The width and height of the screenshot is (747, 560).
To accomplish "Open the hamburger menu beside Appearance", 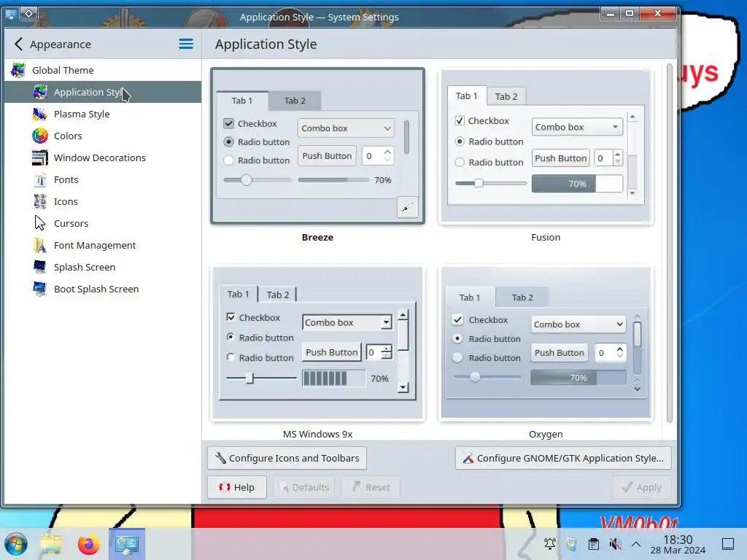I will coord(186,44).
